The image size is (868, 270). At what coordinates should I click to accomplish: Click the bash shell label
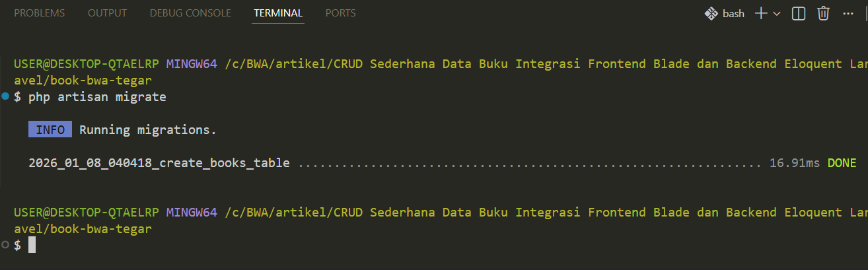point(733,13)
